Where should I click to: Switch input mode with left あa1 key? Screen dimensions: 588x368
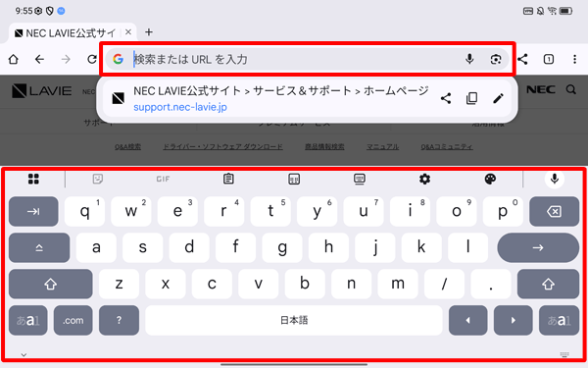click(28, 320)
